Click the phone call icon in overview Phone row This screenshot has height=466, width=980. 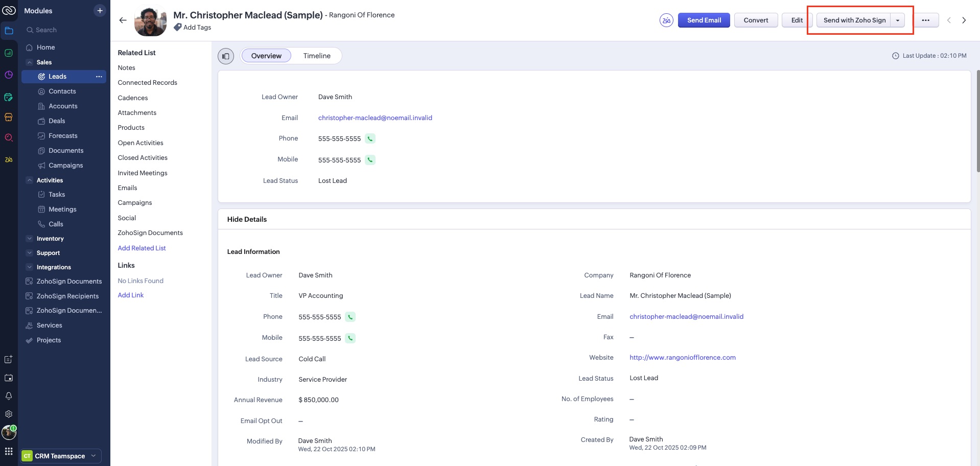(370, 138)
